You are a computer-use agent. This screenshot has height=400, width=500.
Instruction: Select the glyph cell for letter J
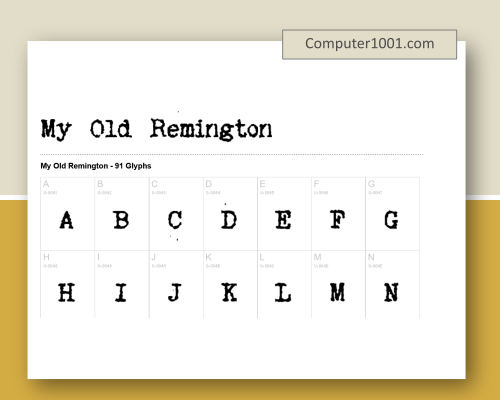tap(176, 284)
